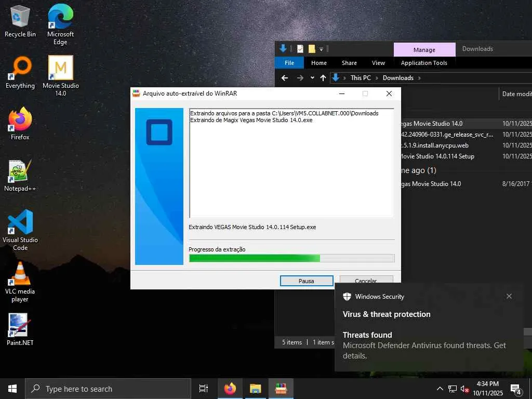Open the network status tray icon
The width and height of the screenshot is (532, 399).
pyautogui.click(x=453, y=389)
